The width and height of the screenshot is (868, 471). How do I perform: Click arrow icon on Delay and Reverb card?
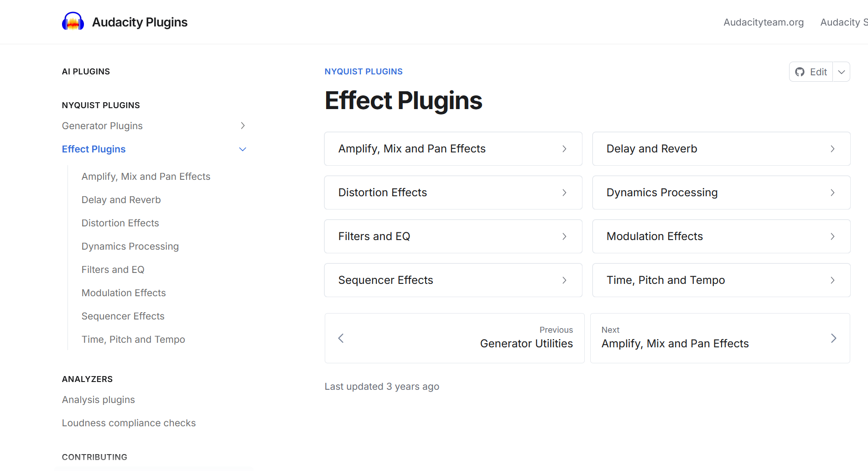coord(832,149)
